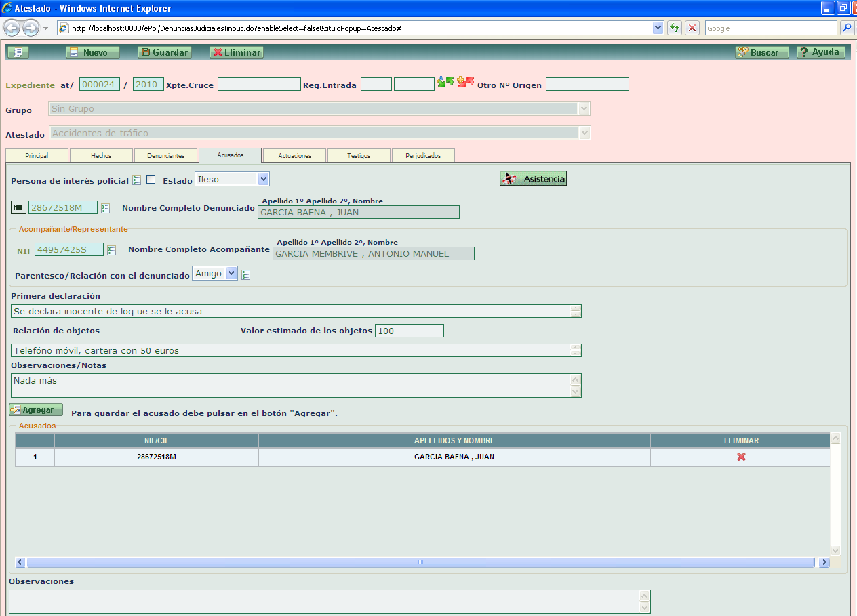Click list icon next to NIF 28672518M
Screen dimensions: 857x616
click(x=106, y=208)
